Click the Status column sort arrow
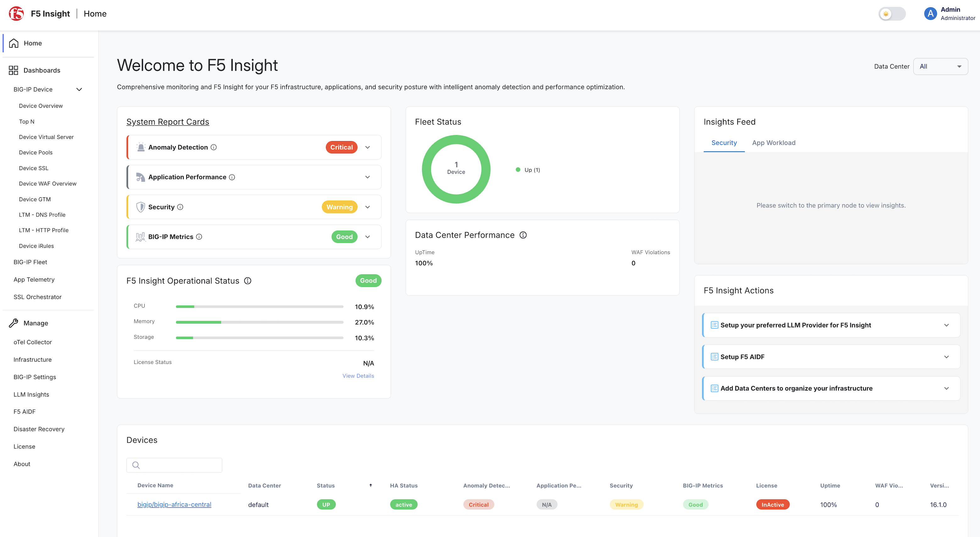 [x=371, y=485]
